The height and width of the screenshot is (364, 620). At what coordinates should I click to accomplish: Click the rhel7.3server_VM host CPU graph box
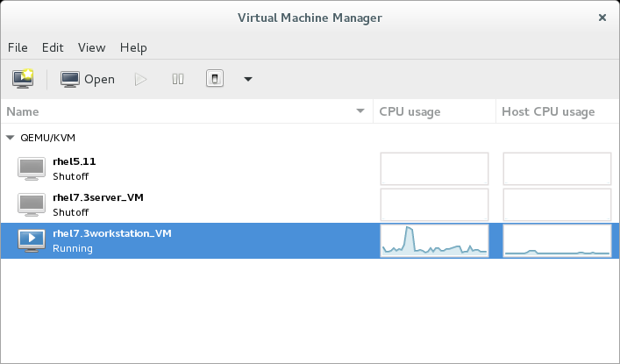coord(557,204)
